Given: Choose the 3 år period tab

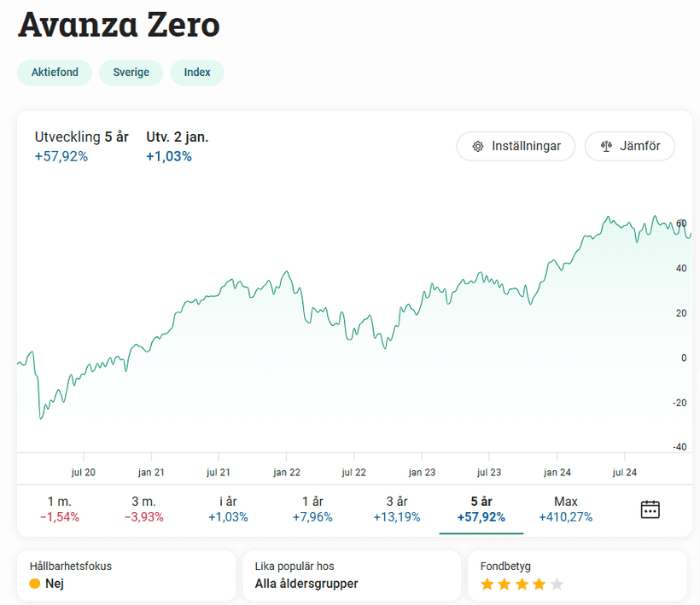Looking at the screenshot, I should point(397,509).
